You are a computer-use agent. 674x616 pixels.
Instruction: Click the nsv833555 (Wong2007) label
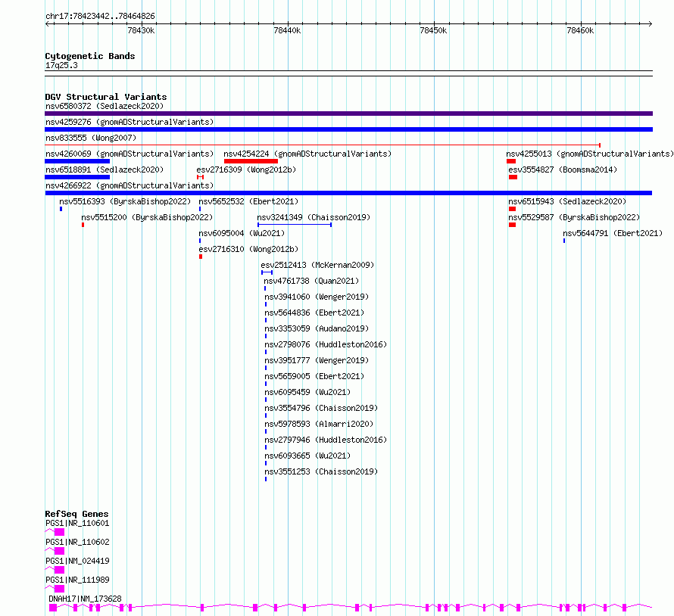91,138
